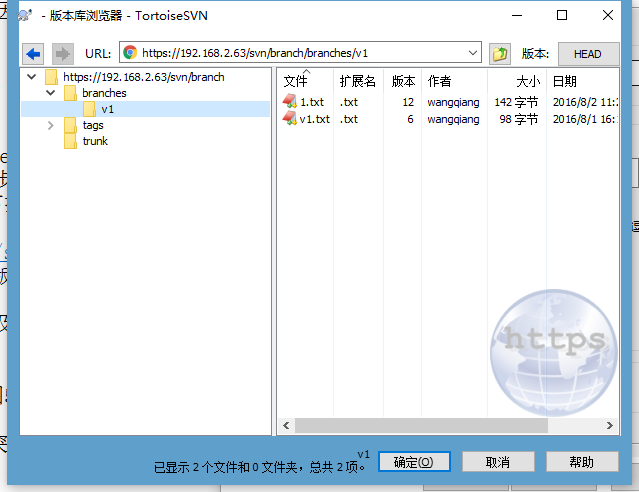Select the 1.txt file icon
The height and width of the screenshot is (492, 639).
pyautogui.click(x=289, y=101)
